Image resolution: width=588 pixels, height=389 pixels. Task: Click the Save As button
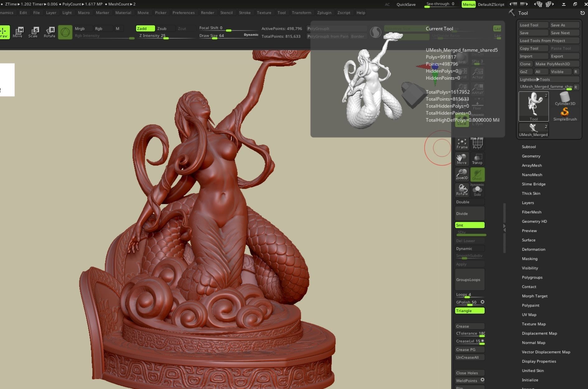click(x=564, y=25)
